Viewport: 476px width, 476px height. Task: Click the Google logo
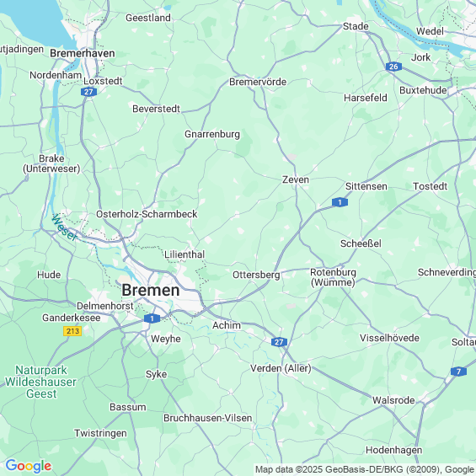(x=29, y=465)
